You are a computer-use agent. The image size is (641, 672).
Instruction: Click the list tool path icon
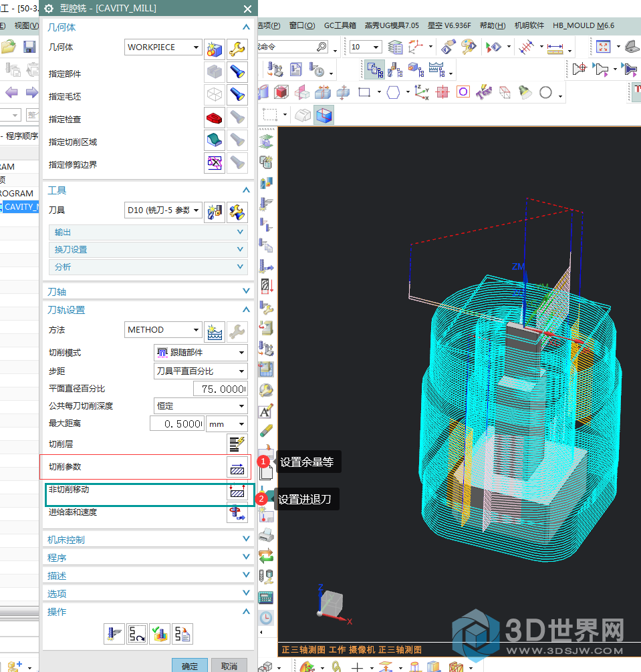click(182, 634)
